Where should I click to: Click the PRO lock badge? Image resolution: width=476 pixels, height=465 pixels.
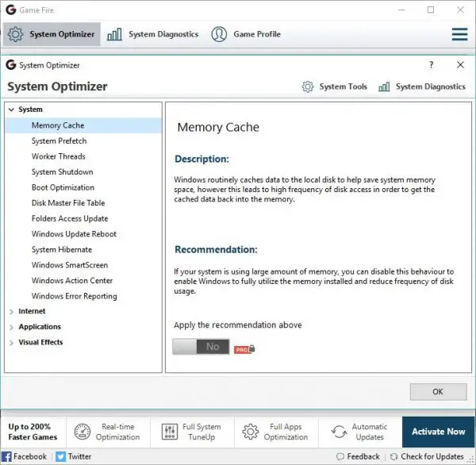coord(244,349)
